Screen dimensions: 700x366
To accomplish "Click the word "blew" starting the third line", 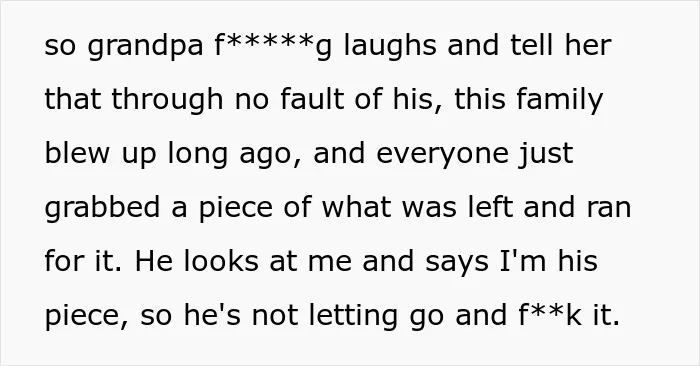I will click(77, 153).
